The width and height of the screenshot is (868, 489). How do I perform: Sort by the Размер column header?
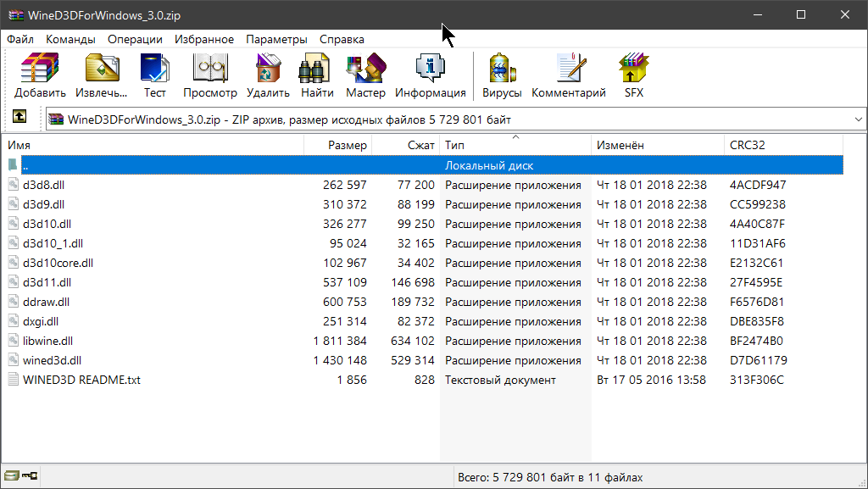(337, 145)
